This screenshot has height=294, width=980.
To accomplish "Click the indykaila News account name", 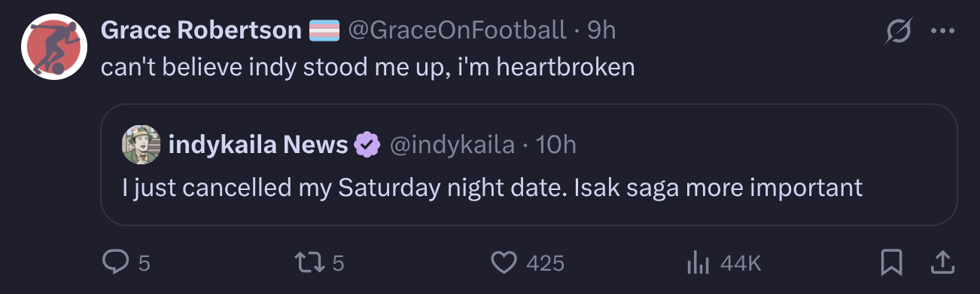I will (x=258, y=144).
